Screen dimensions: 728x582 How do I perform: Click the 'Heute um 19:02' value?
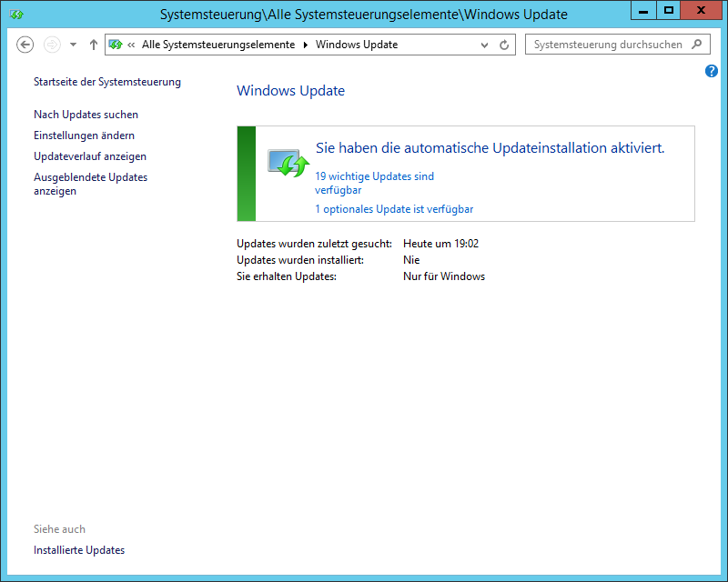pos(440,244)
